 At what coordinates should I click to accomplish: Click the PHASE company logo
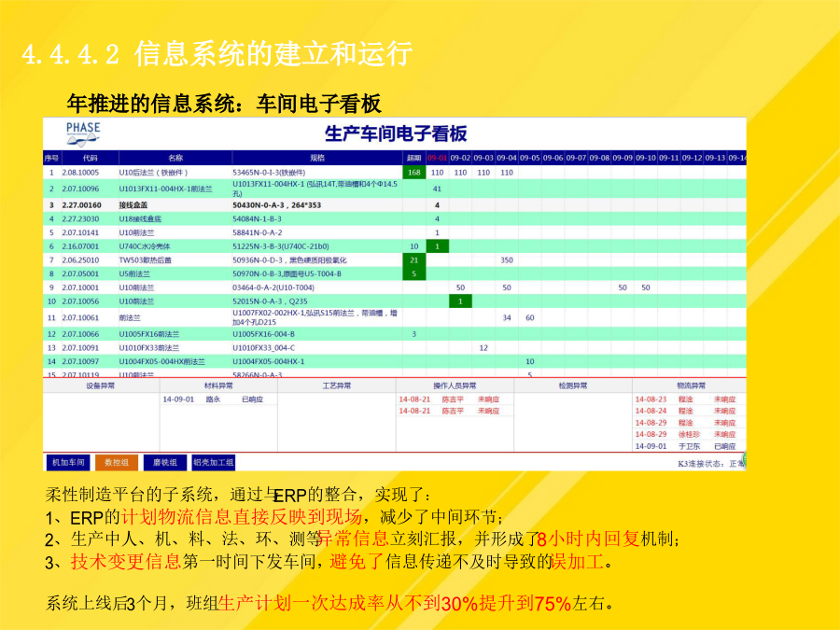[x=83, y=133]
